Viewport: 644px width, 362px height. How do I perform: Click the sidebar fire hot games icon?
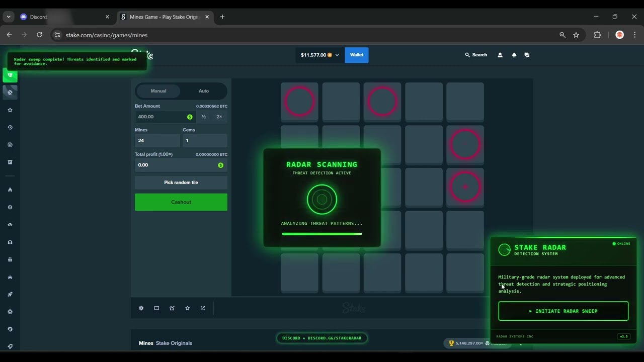coord(10,190)
